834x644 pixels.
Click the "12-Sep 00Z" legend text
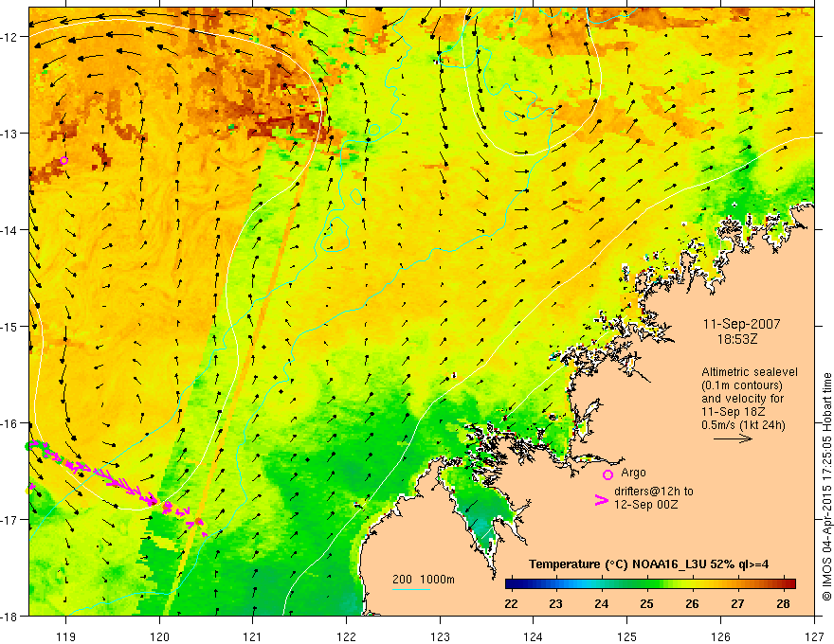pos(645,505)
